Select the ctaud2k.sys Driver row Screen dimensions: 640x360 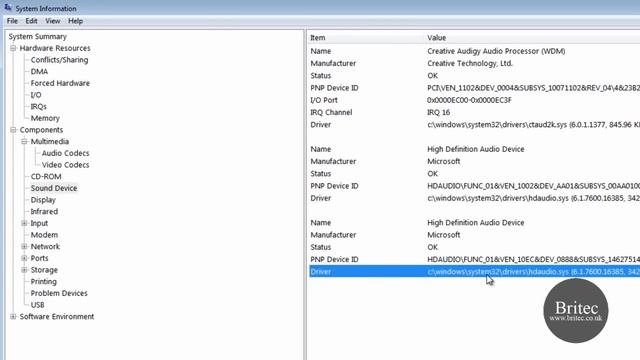[x=474, y=124]
